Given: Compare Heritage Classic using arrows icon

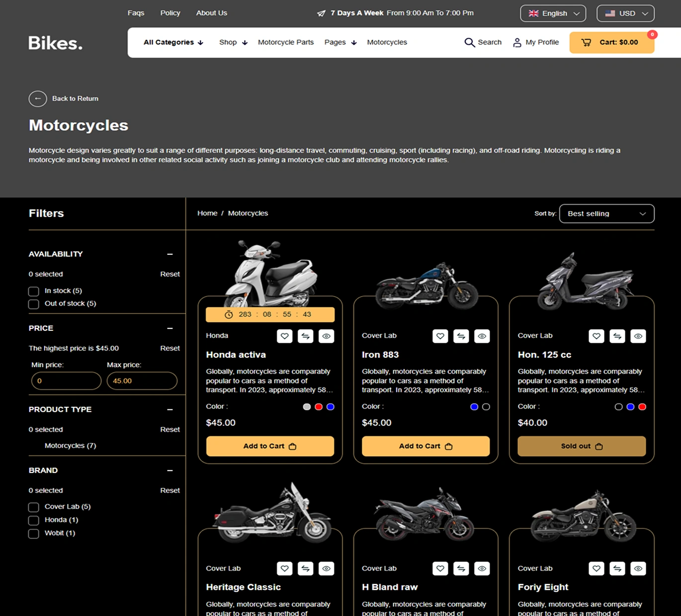Looking at the screenshot, I should coord(305,568).
